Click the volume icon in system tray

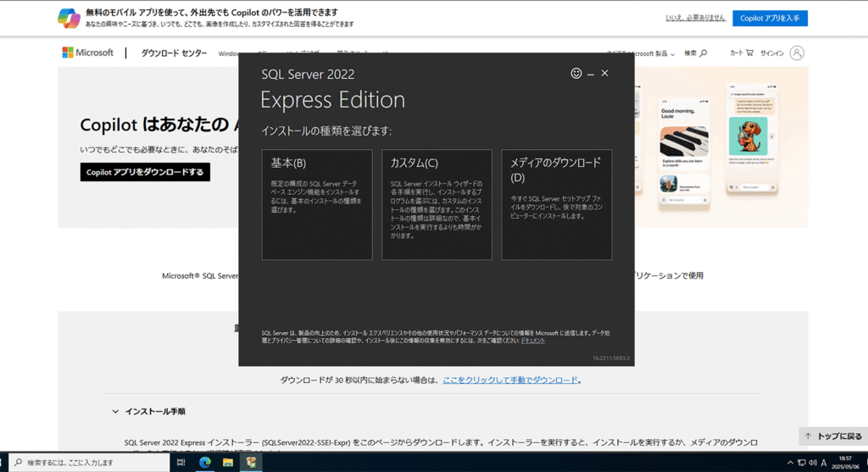(813, 464)
